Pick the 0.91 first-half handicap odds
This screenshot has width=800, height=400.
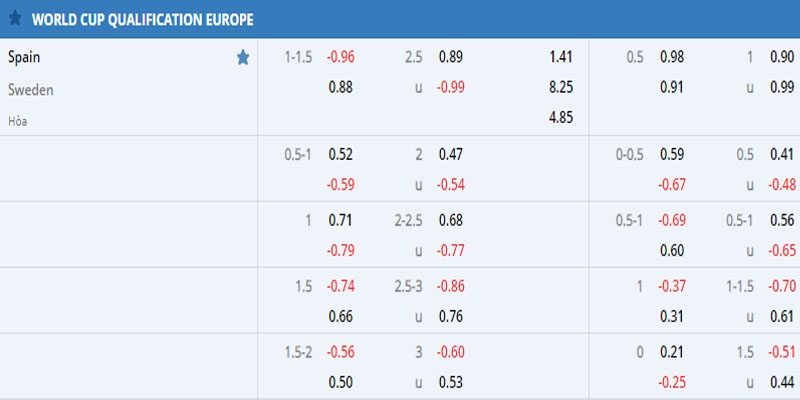672,88
